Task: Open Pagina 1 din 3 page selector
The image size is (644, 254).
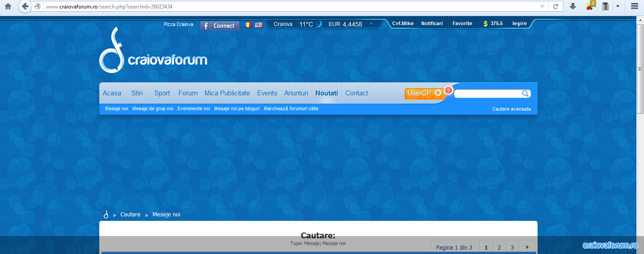Action: pyautogui.click(x=454, y=247)
